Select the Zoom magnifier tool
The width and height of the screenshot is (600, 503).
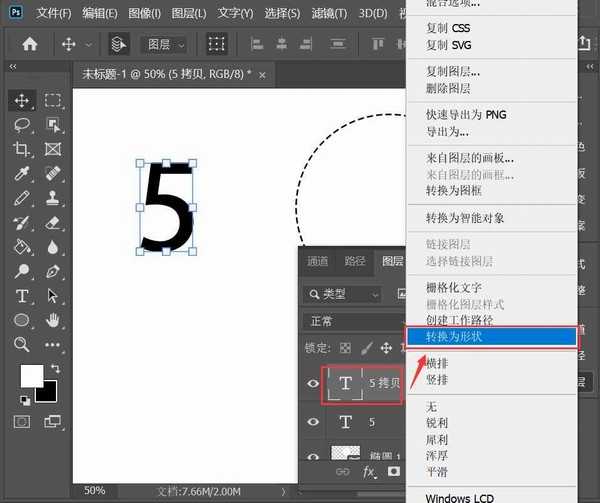[x=22, y=344]
